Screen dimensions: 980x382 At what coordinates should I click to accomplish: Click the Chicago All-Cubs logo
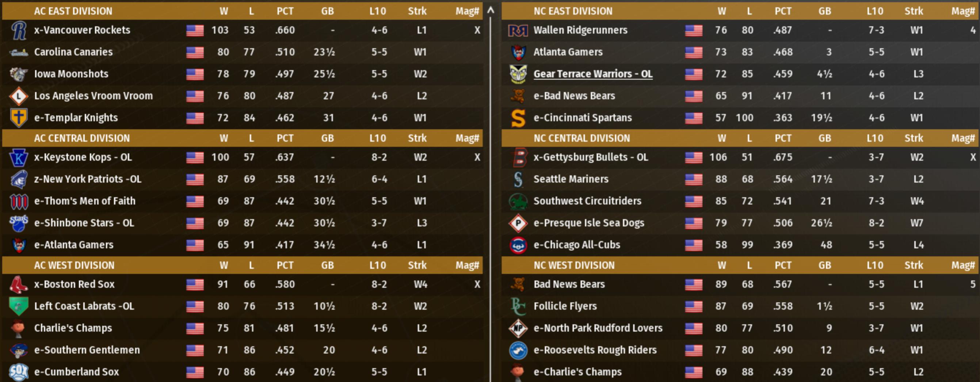518,245
